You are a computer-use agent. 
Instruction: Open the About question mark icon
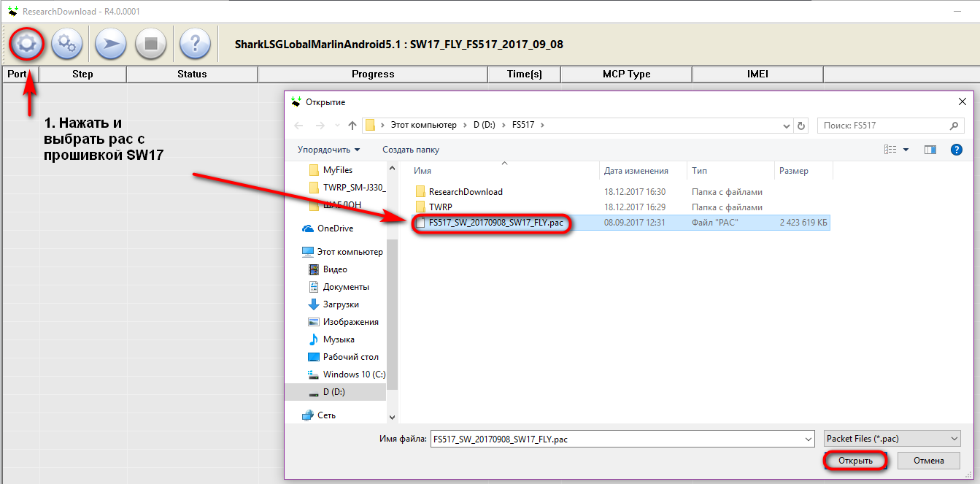[x=195, y=45]
